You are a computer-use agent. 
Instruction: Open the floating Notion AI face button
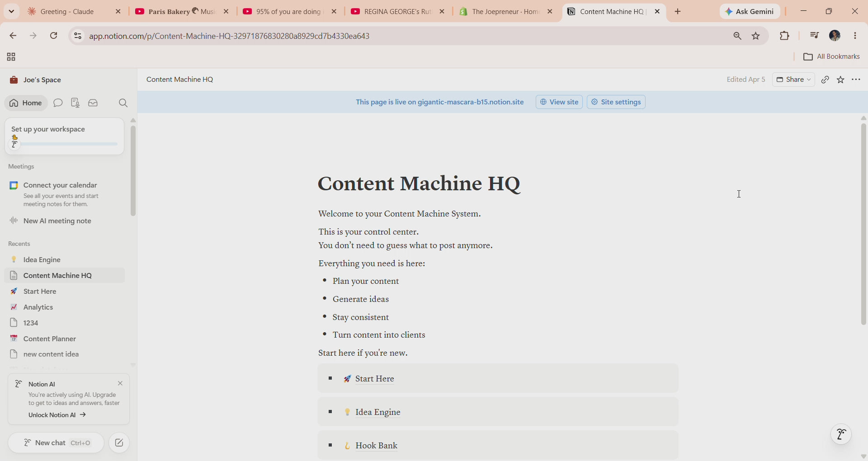point(841,434)
